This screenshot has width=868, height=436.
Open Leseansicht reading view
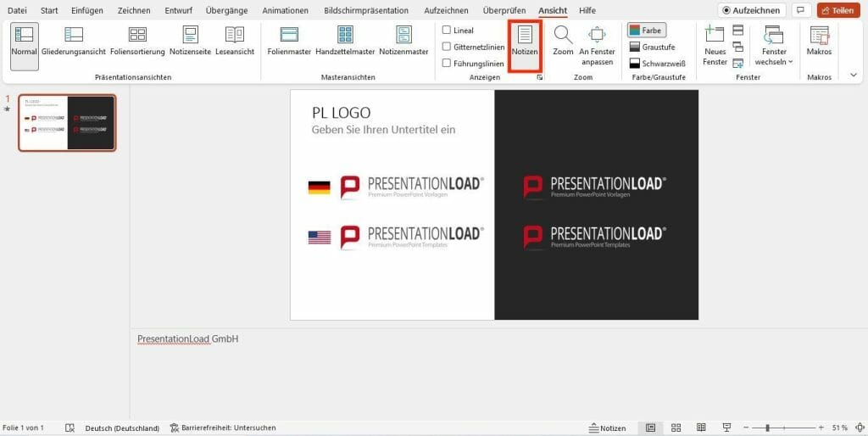click(x=235, y=42)
